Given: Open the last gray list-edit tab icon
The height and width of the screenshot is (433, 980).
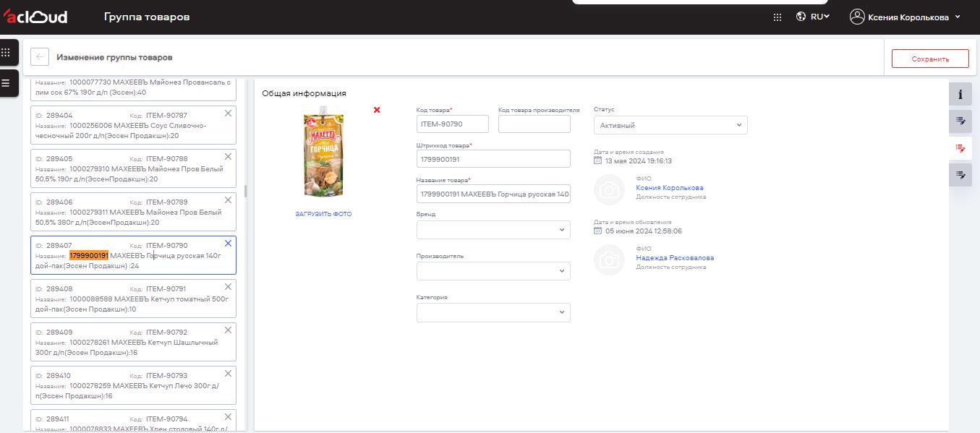Looking at the screenshot, I should (x=960, y=175).
